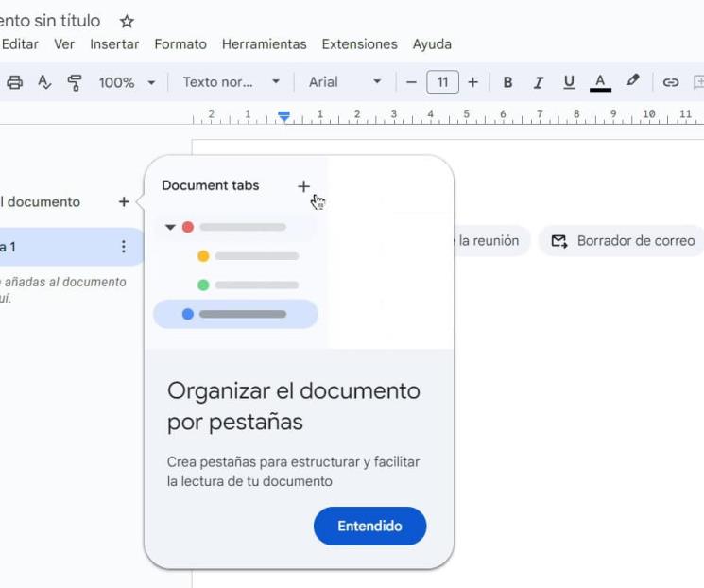Open options for tab 1
The height and width of the screenshot is (588, 704).
point(124,246)
